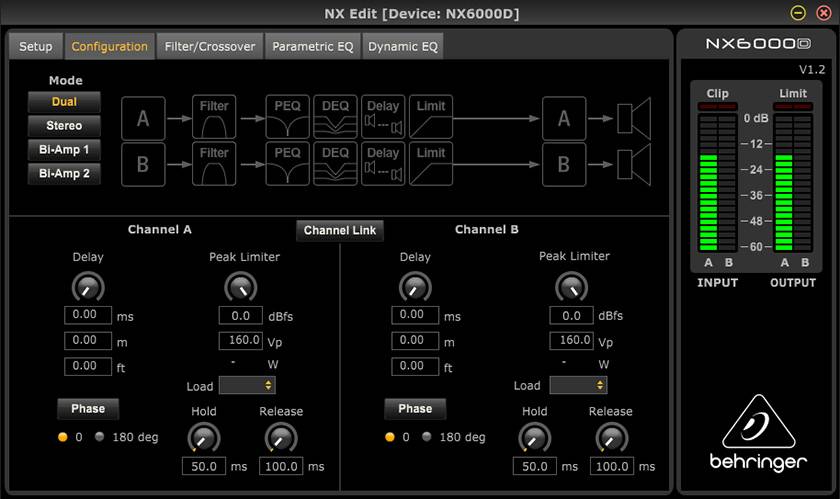The width and height of the screenshot is (840, 499).
Task: Open the Channel B Load dropdown
Action: pyautogui.click(x=578, y=385)
